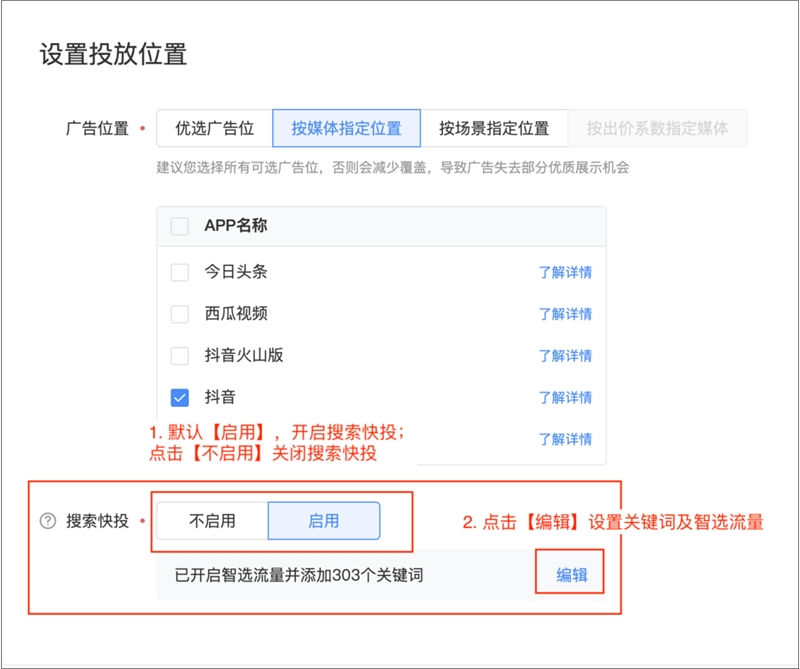Tick the 抖音火山版 checkbox
800x669 pixels.
[180, 356]
